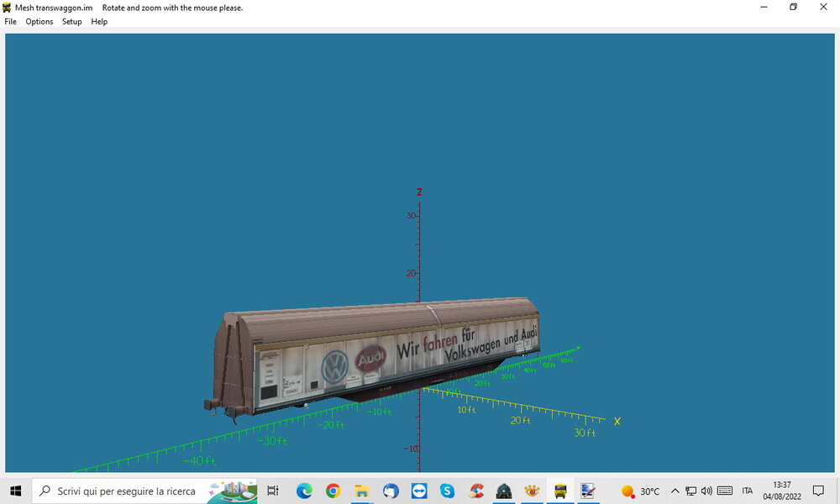
Task: Switch to the monitor-with-pen taskbar app
Action: [588, 491]
